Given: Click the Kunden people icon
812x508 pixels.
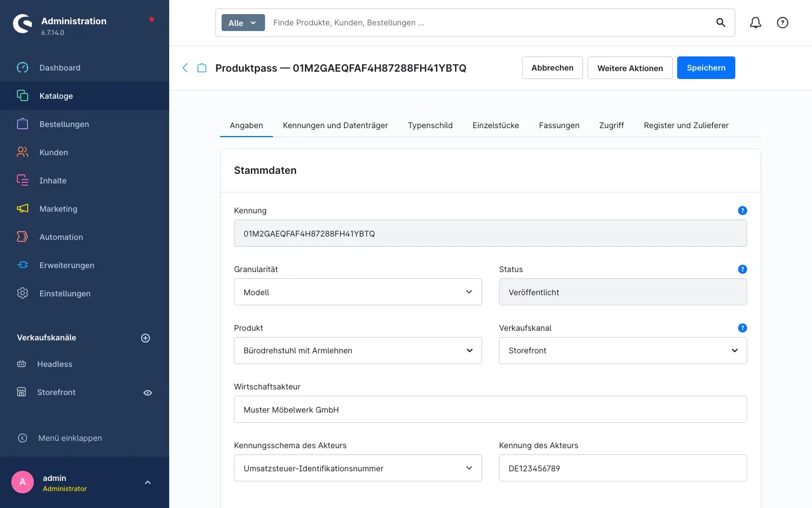Looking at the screenshot, I should (x=23, y=152).
